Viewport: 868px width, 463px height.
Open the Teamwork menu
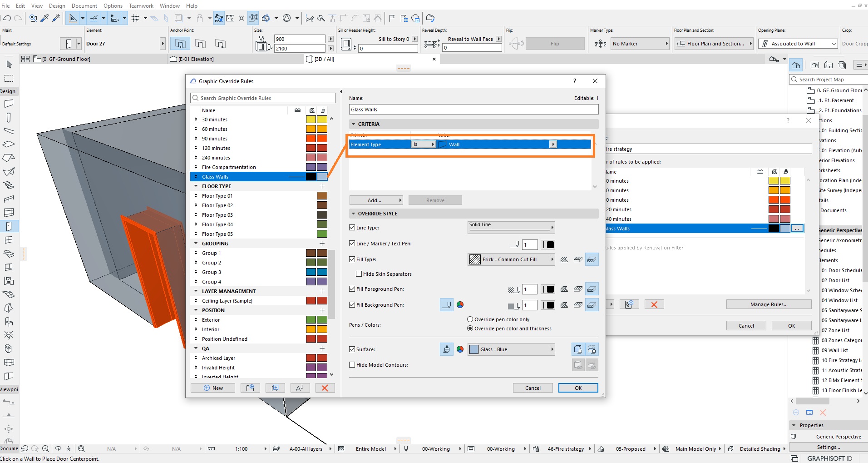141,6
